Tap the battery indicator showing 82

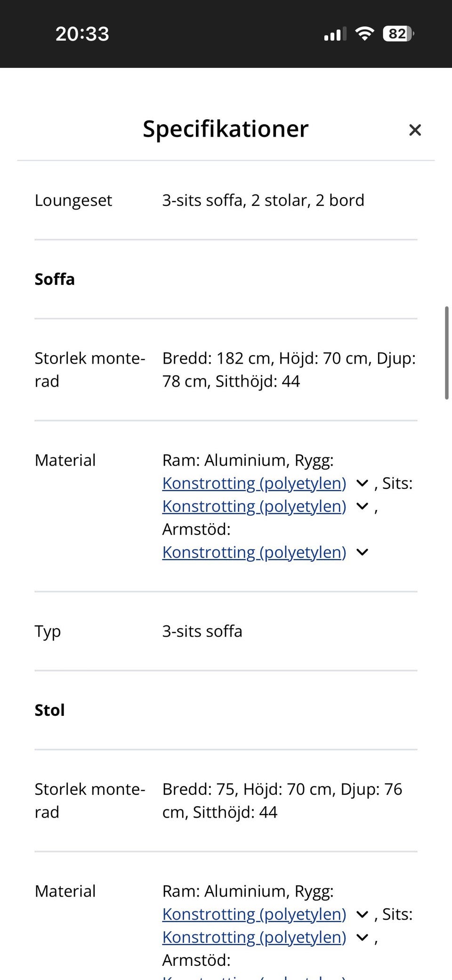click(398, 34)
